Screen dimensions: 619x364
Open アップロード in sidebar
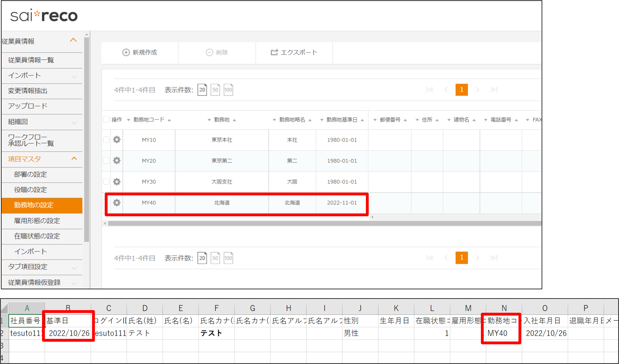tap(42, 106)
